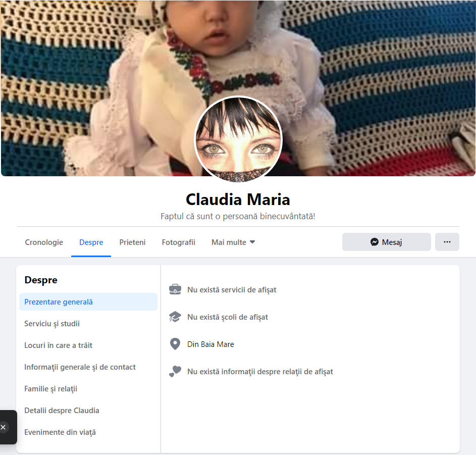The width and height of the screenshot is (476, 455).
Task: Click the location pin icon
Action: point(175,344)
